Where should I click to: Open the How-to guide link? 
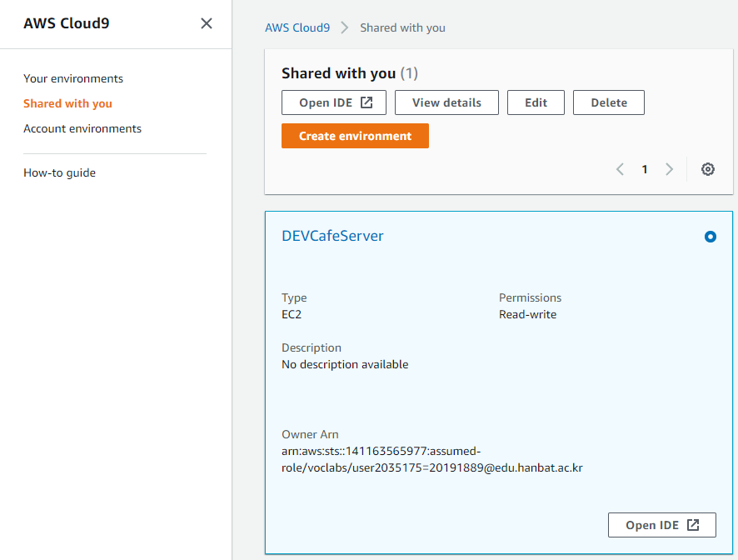pyautogui.click(x=59, y=172)
